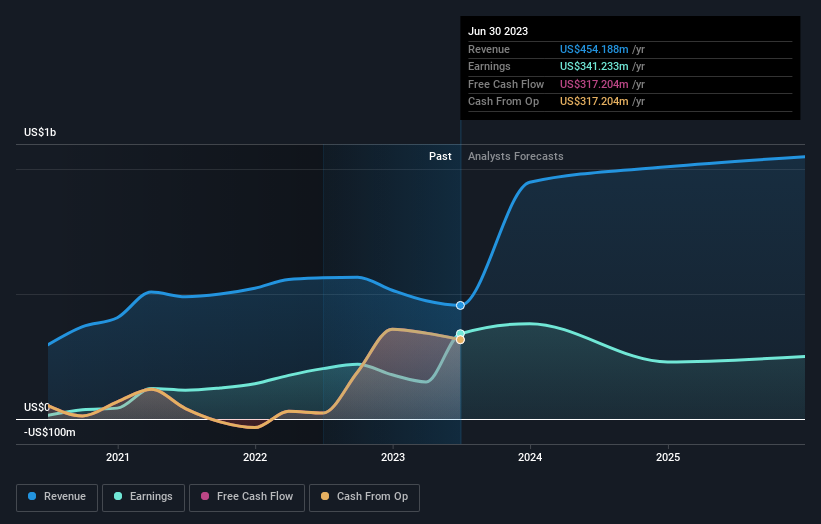
Task: Click the US$0 y-axis label
Action: [37, 407]
